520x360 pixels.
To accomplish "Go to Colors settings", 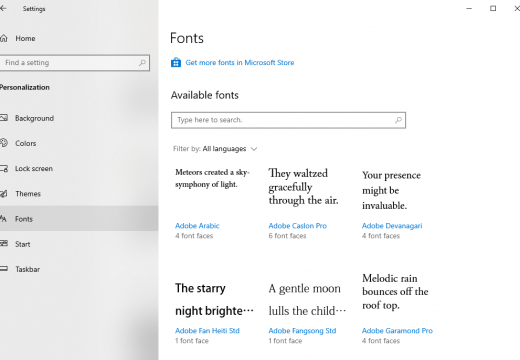I will tap(26, 143).
